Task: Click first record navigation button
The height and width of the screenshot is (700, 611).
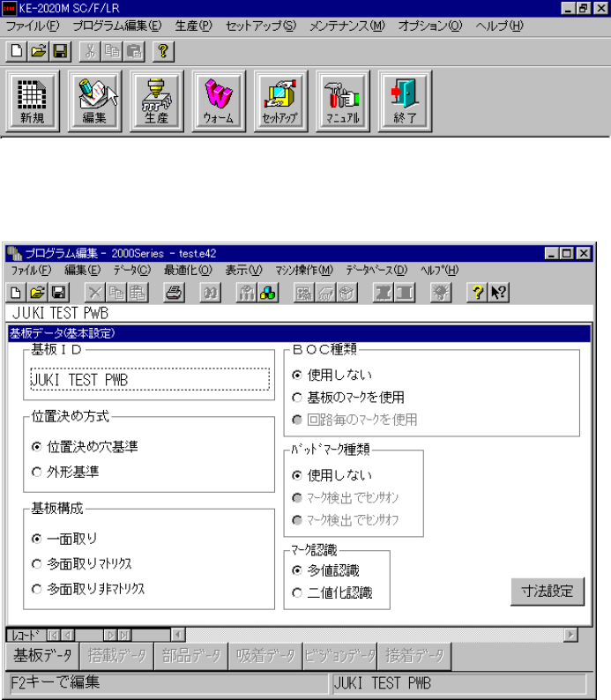Action: click(53, 635)
